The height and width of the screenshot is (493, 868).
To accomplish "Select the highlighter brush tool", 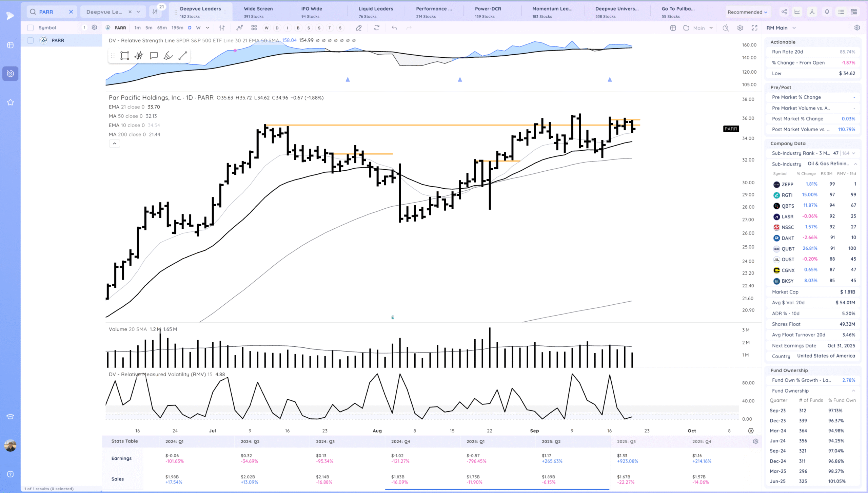I will coord(168,56).
